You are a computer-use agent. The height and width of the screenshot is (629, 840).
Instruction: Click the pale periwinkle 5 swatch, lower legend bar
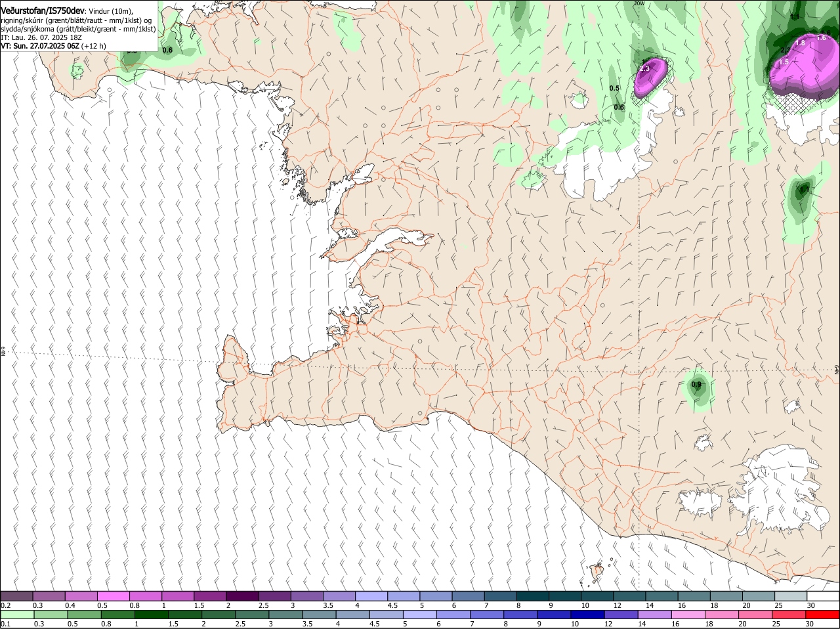[x=420, y=615]
